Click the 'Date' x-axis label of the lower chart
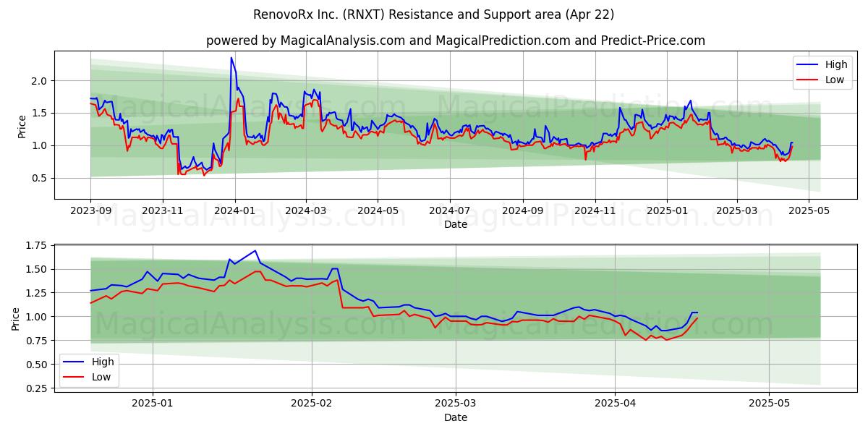 pyautogui.click(x=456, y=417)
